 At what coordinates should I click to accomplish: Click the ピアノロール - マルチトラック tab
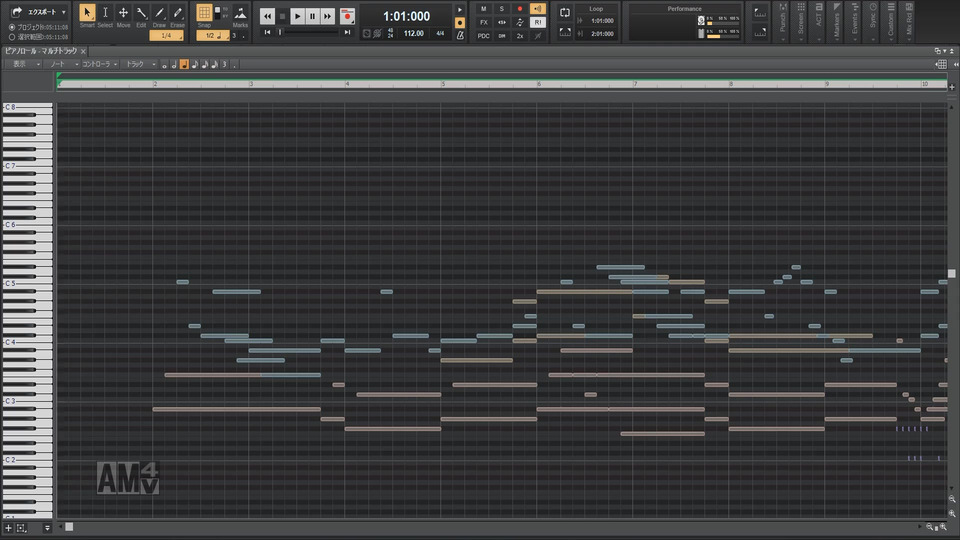coord(40,51)
